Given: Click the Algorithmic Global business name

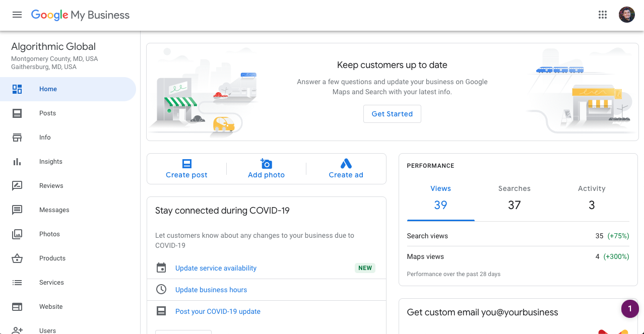Looking at the screenshot, I should point(53,46).
